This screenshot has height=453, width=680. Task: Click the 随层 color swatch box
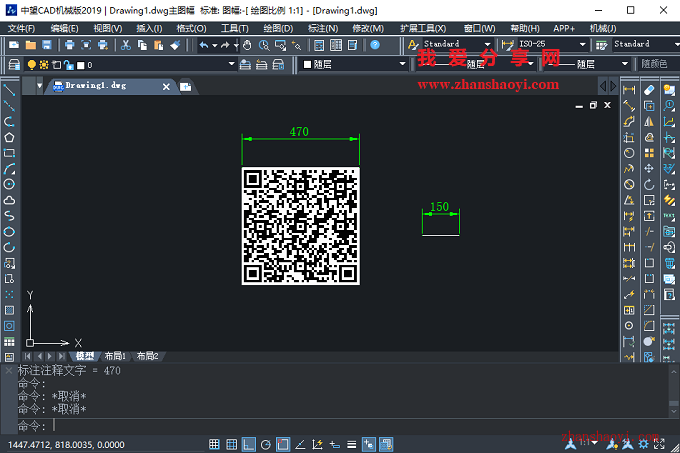click(307, 65)
